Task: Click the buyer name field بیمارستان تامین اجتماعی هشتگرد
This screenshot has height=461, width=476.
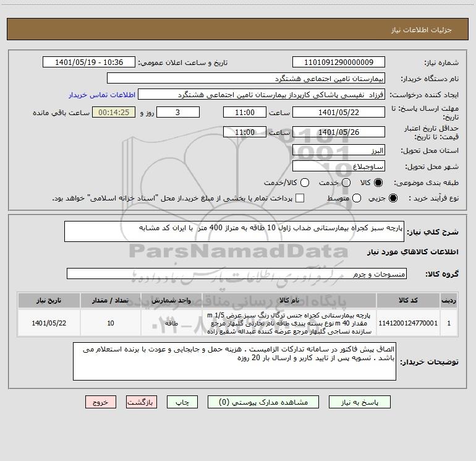Action: tap(246, 78)
